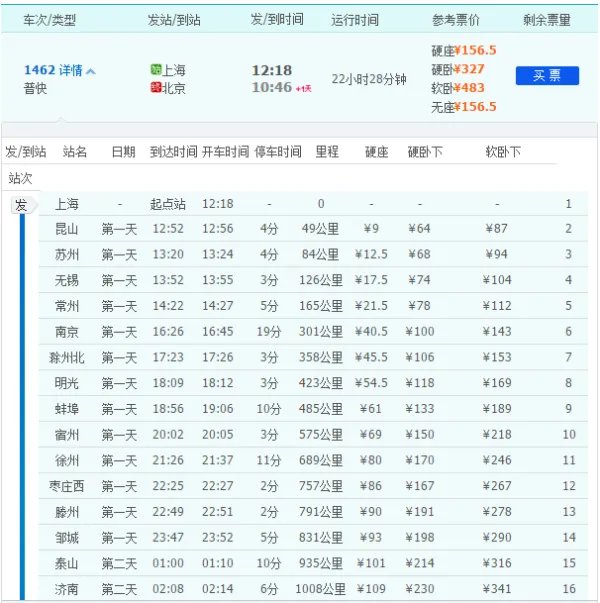Click 徐州 station name
Screen dimensions: 600x603
coord(67,461)
